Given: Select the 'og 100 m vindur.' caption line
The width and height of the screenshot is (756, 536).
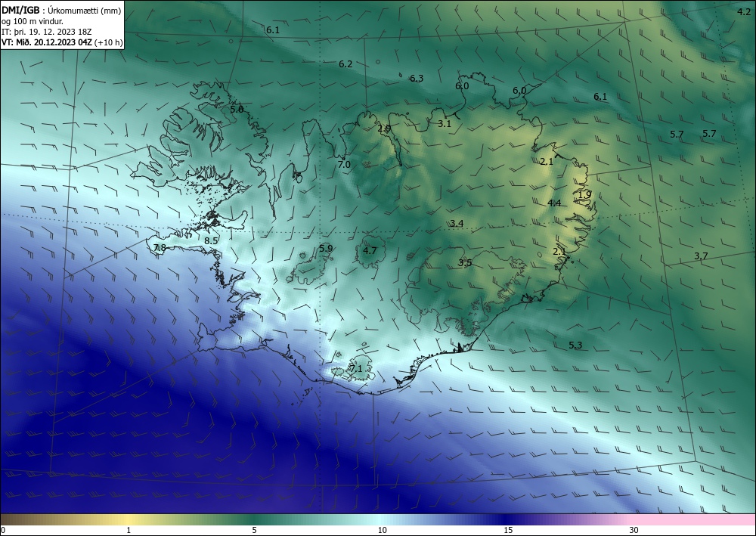Looking at the screenshot, I should 33,20.
